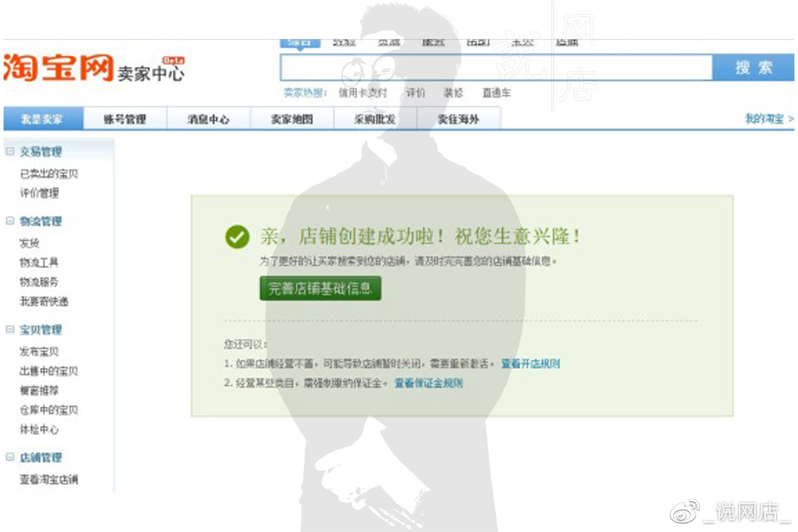Collapse the 交易管理 sidebar section
Viewport: 798px width, 532px height.
(10, 151)
